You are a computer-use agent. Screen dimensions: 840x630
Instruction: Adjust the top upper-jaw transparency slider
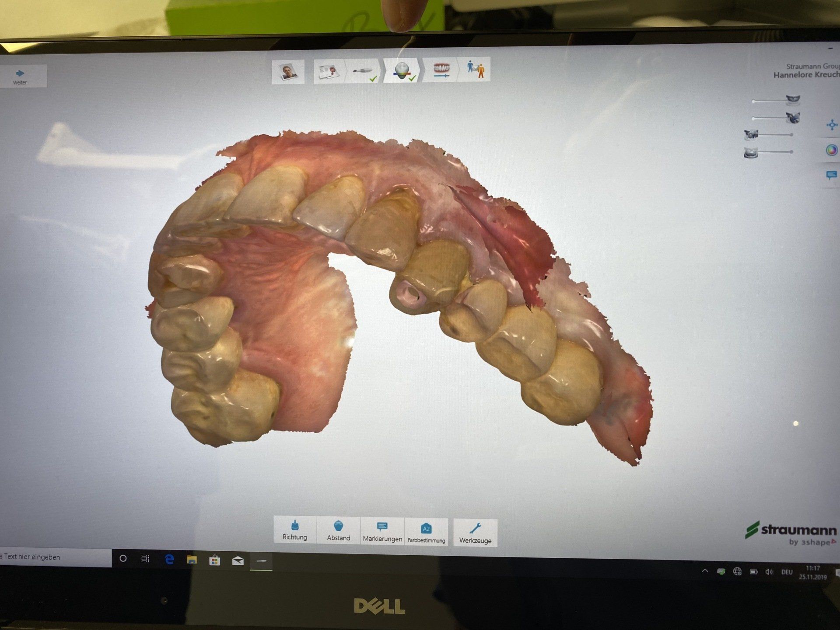coord(770,101)
